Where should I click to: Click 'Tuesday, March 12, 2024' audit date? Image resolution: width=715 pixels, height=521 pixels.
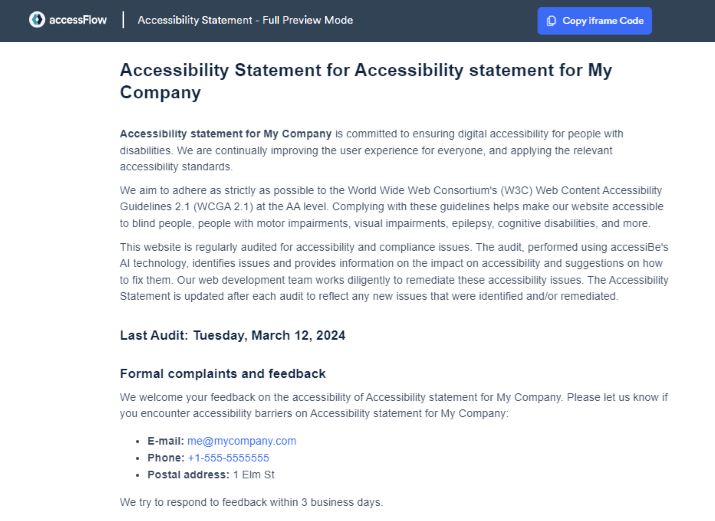269,336
